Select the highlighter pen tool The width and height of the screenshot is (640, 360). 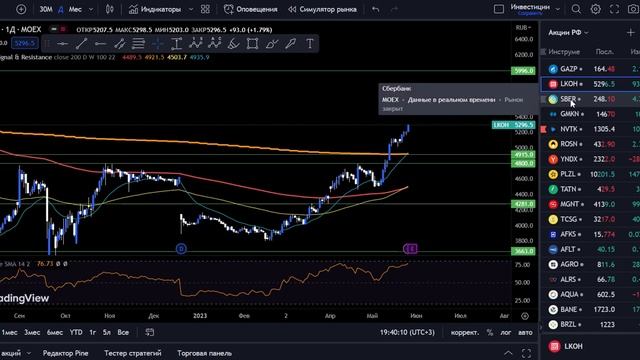(x=291, y=43)
